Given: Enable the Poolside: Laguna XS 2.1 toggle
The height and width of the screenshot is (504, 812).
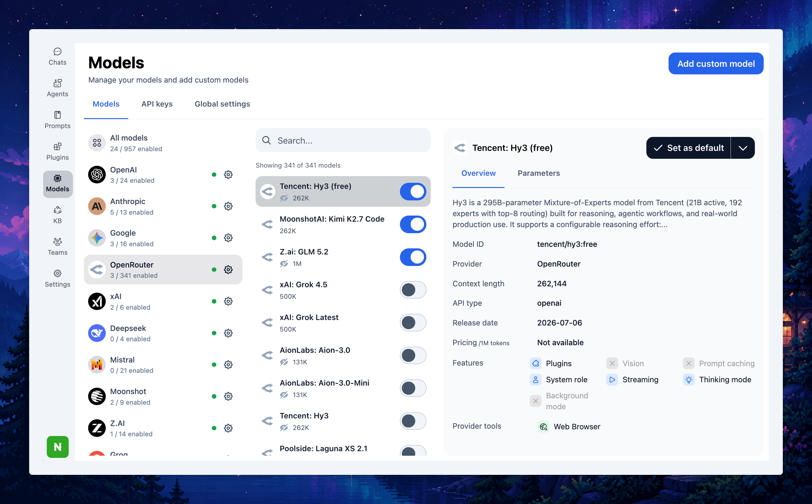Looking at the screenshot, I should pyautogui.click(x=413, y=451).
